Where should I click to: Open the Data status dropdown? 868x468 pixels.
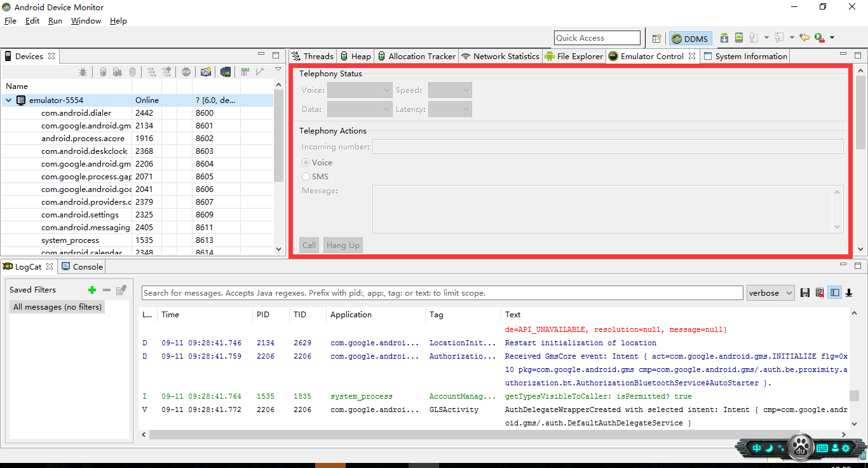(x=360, y=109)
